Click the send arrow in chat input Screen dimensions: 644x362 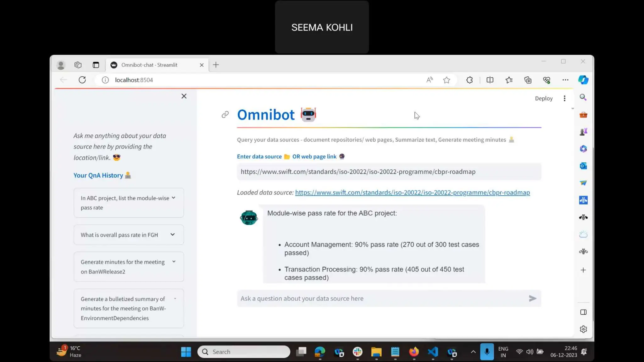[532, 298]
